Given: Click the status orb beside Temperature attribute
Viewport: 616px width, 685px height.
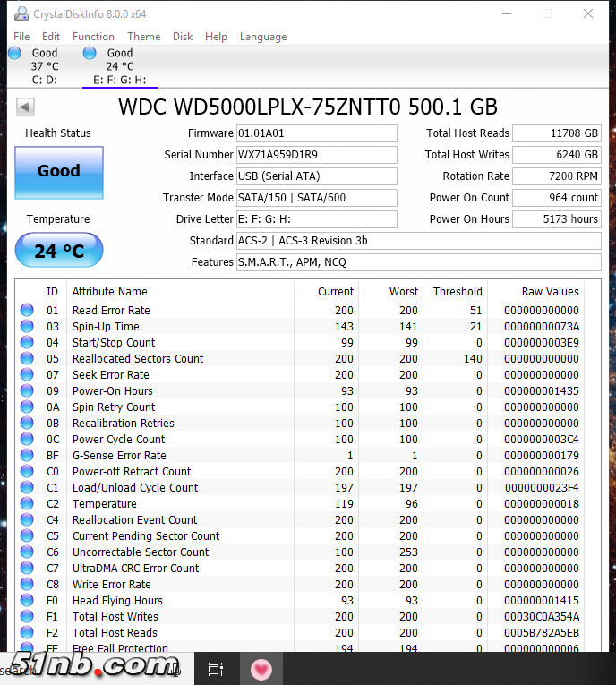Looking at the screenshot, I should coord(27,504).
